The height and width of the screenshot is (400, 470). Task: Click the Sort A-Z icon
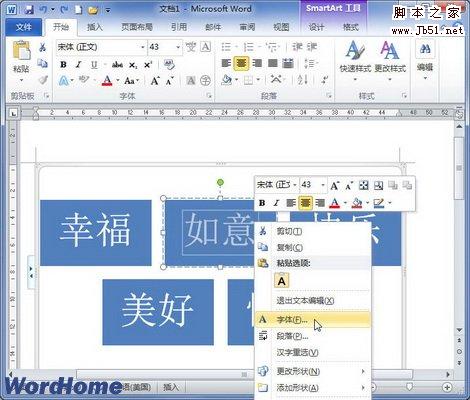[302, 80]
